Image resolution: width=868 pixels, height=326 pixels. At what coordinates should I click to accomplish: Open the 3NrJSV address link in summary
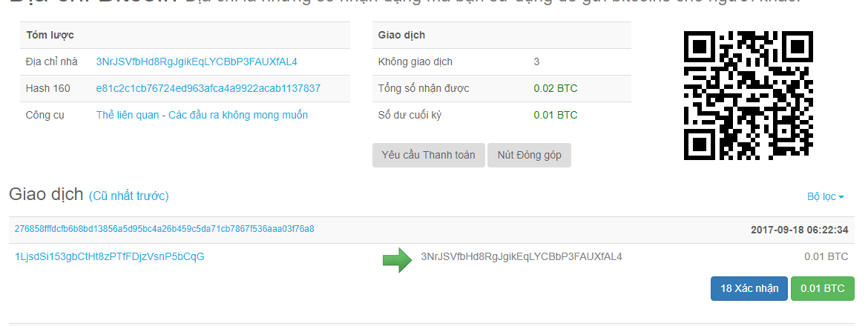click(x=197, y=62)
